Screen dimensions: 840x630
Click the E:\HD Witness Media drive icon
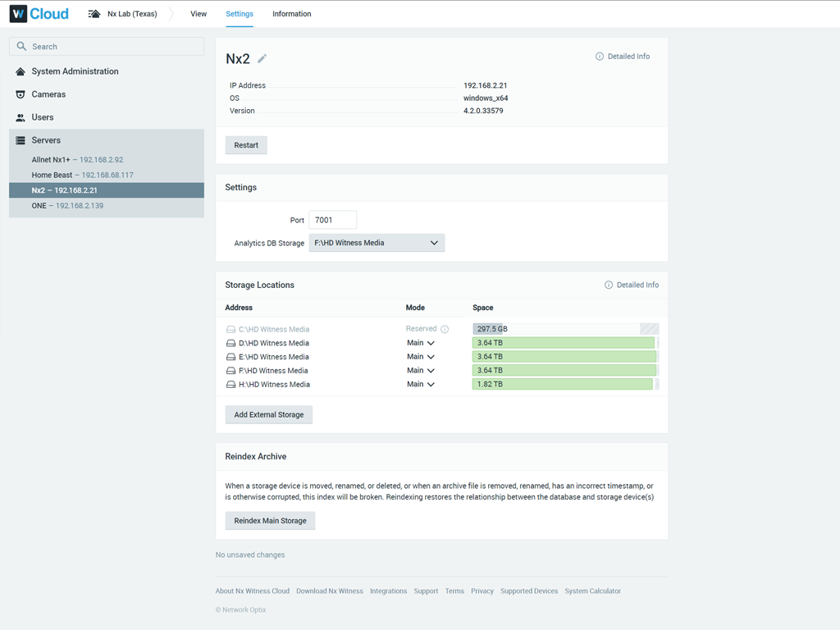tap(231, 357)
